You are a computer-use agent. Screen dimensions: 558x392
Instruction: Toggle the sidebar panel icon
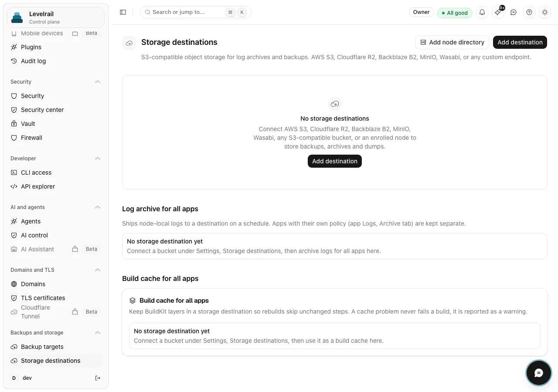coord(123,12)
